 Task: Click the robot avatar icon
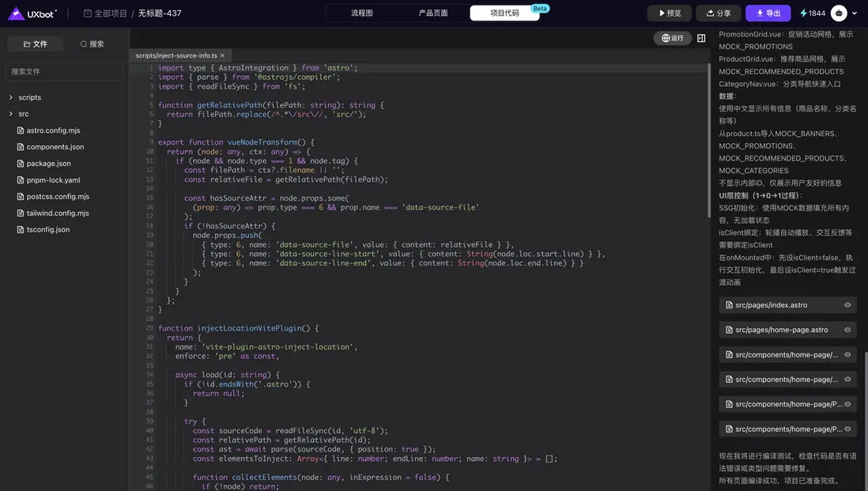pyautogui.click(x=839, y=13)
